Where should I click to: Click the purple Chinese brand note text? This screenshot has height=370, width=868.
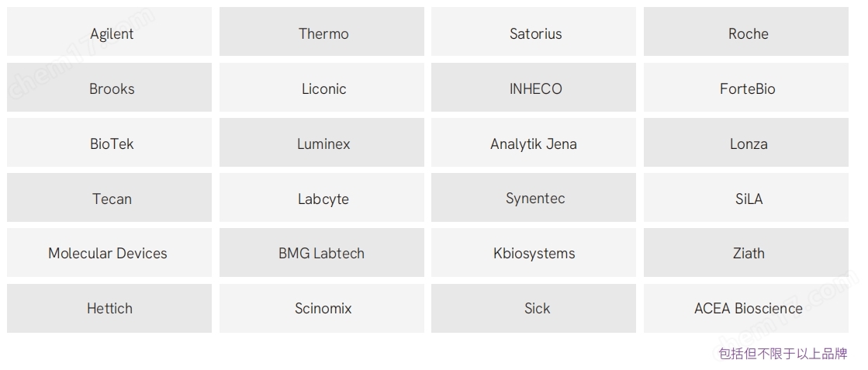(x=783, y=354)
